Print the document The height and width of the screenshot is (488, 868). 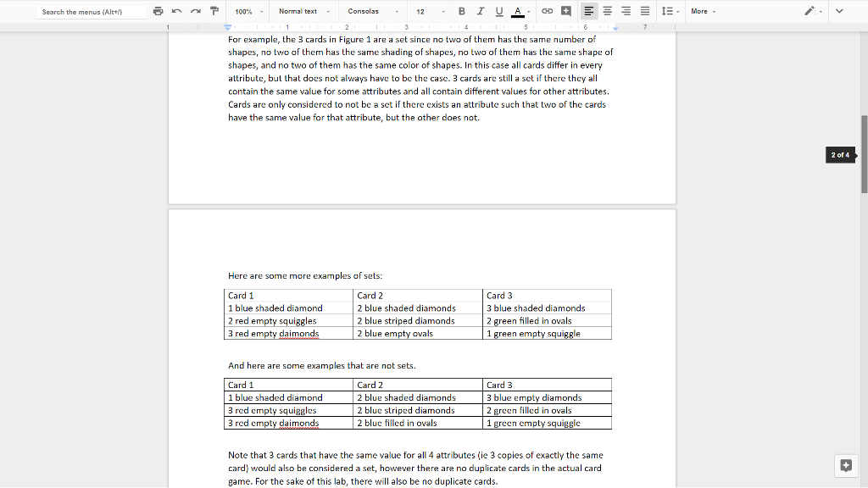coord(159,11)
